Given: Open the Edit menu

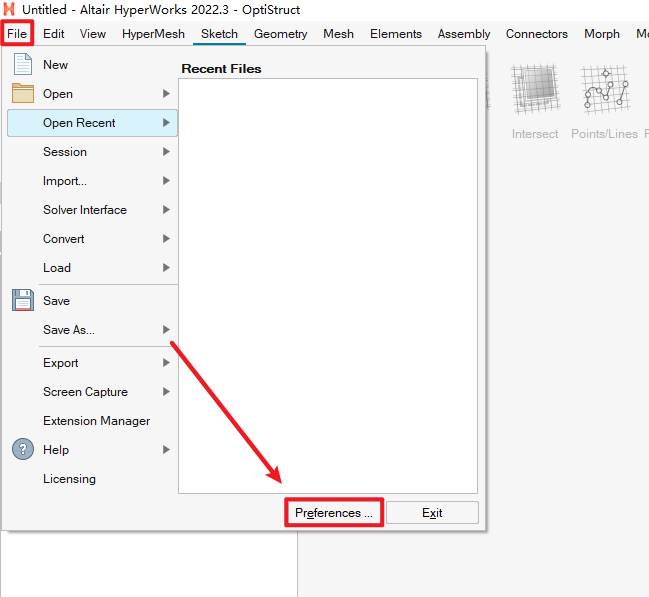Looking at the screenshot, I should [x=54, y=33].
